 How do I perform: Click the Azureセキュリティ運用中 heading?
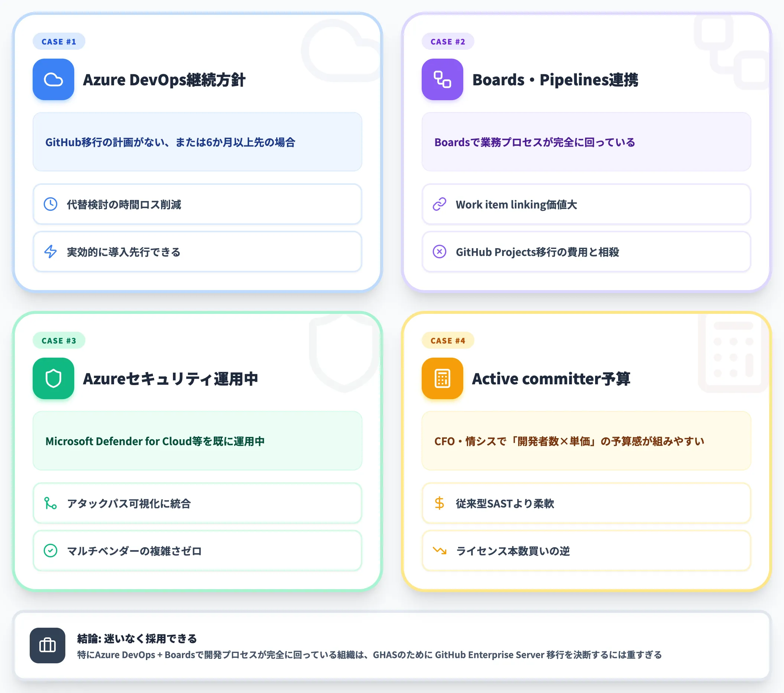(170, 379)
